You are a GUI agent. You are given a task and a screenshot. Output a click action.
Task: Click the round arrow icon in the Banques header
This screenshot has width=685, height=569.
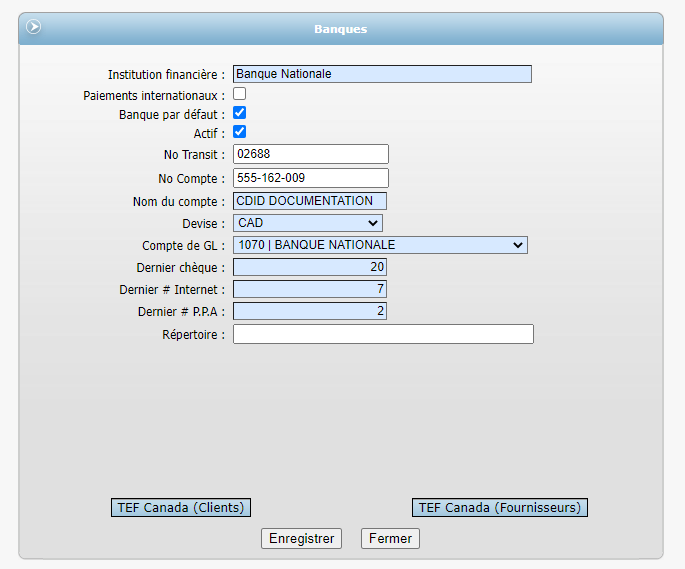34,28
